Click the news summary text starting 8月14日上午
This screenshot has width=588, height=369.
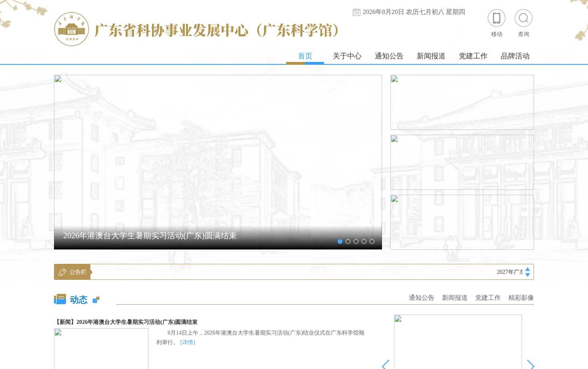coord(260,337)
